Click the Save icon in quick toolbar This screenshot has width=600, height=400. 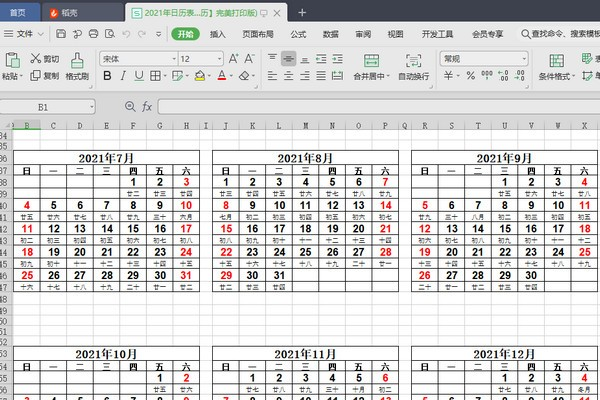(x=61, y=34)
